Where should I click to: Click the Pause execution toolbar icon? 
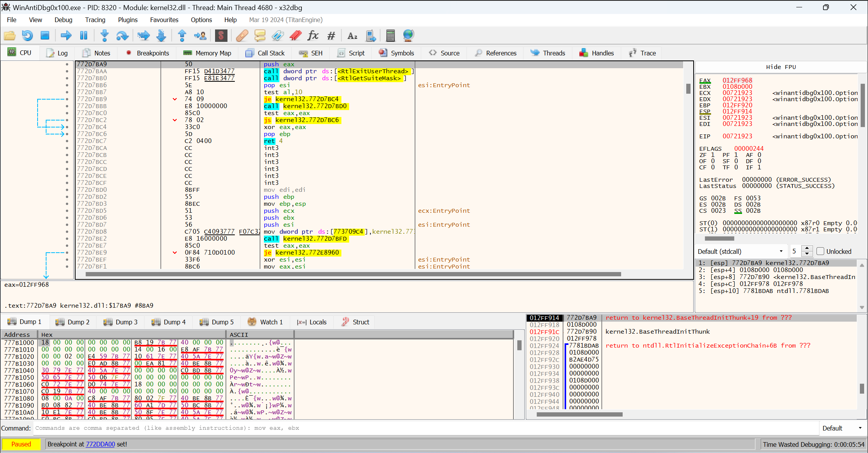[84, 36]
